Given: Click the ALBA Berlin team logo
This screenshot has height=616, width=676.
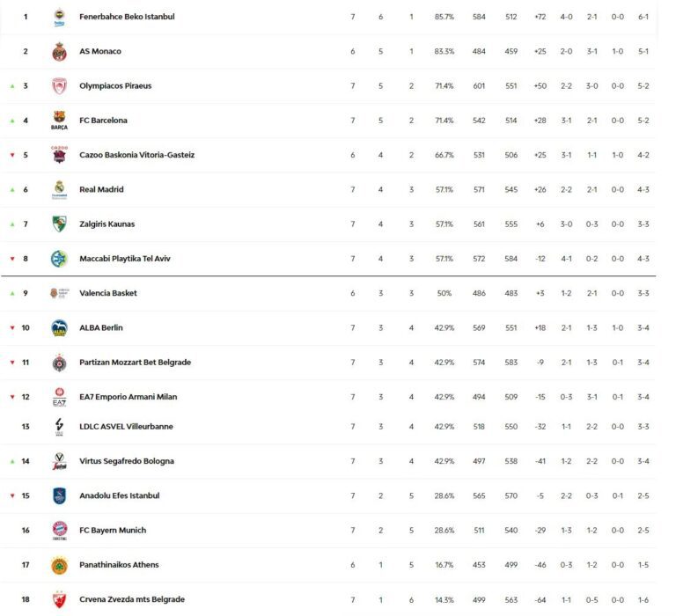Looking at the screenshot, I should point(59,328).
